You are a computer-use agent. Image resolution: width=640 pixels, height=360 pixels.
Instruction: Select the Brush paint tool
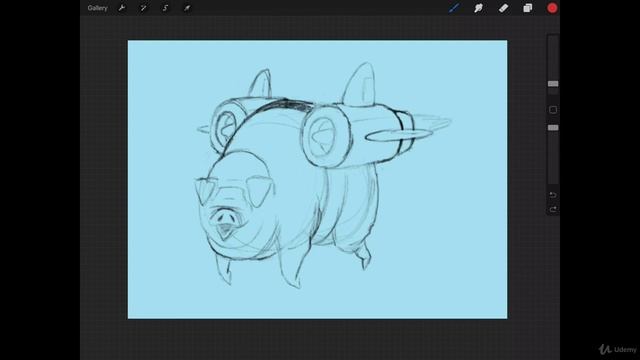pyautogui.click(x=454, y=8)
